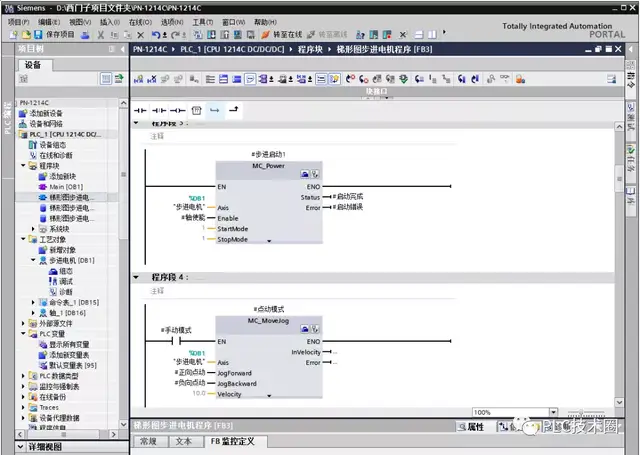The height and width of the screenshot is (455, 640).
Task: Insert normally closed contact from LAD toolbar
Action: [158, 110]
